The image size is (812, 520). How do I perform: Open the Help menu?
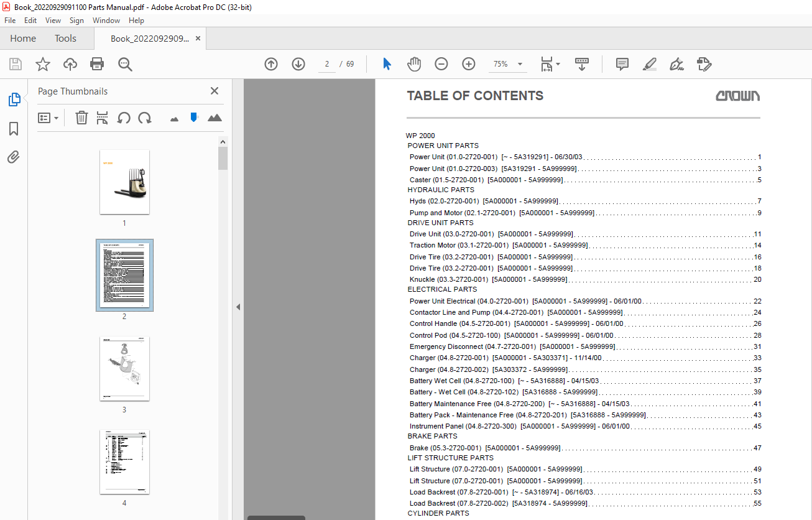point(136,21)
